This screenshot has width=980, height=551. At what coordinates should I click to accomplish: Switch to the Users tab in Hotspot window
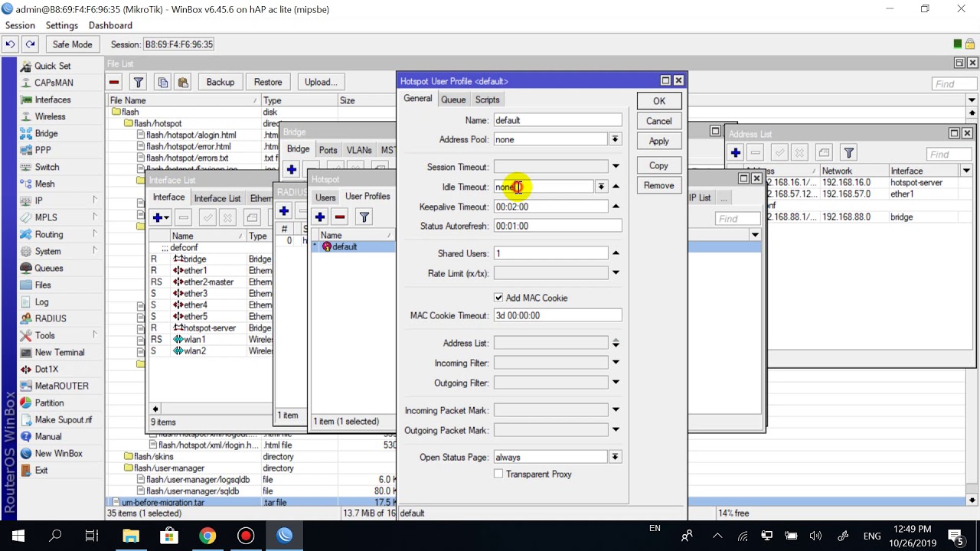pyautogui.click(x=325, y=197)
